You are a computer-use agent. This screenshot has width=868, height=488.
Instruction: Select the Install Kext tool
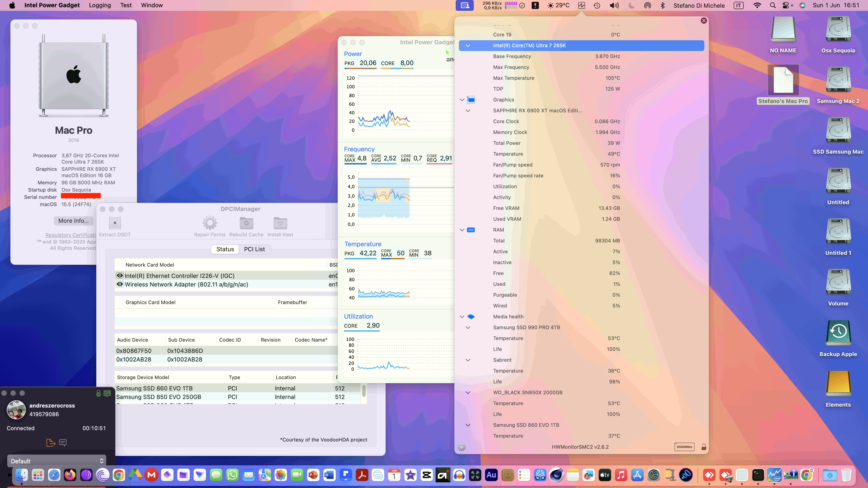tap(280, 223)
